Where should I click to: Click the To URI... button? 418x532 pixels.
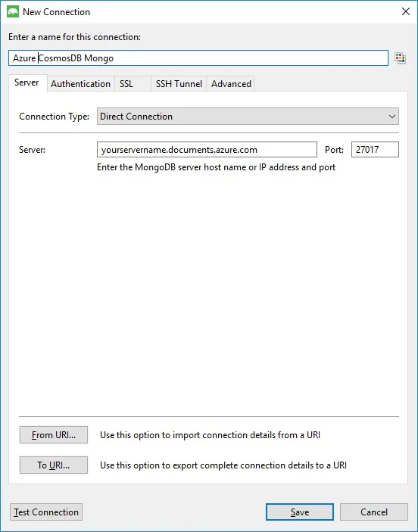[54, 465]
